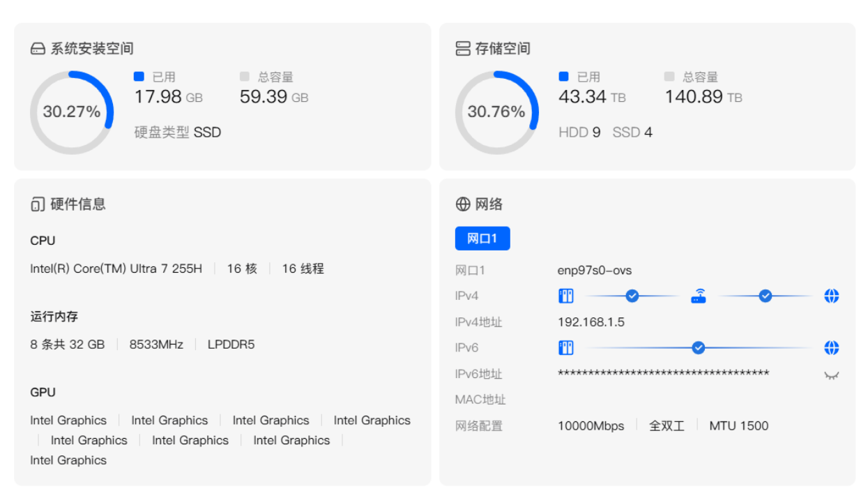This screenshot has width=868, height=498.
Task: Click the checkmark between router and internet globe
Action: click(x=766, y=296)
